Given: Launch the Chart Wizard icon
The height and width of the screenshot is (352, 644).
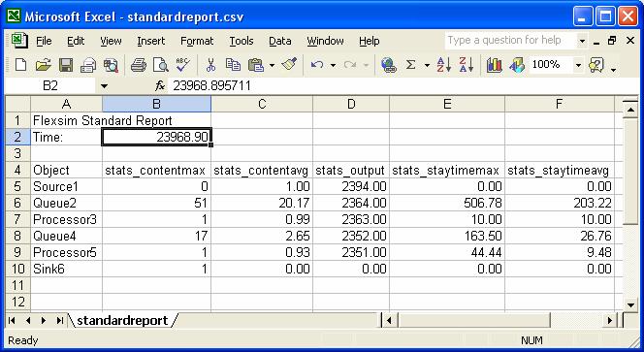Looking at the screenshot, I should (494, 65).
